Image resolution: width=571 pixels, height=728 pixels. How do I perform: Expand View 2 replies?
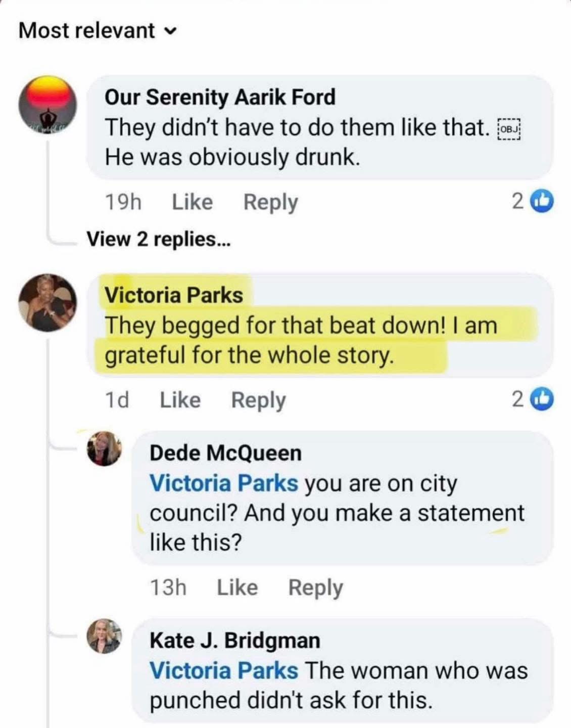click(x=159, y=239)
